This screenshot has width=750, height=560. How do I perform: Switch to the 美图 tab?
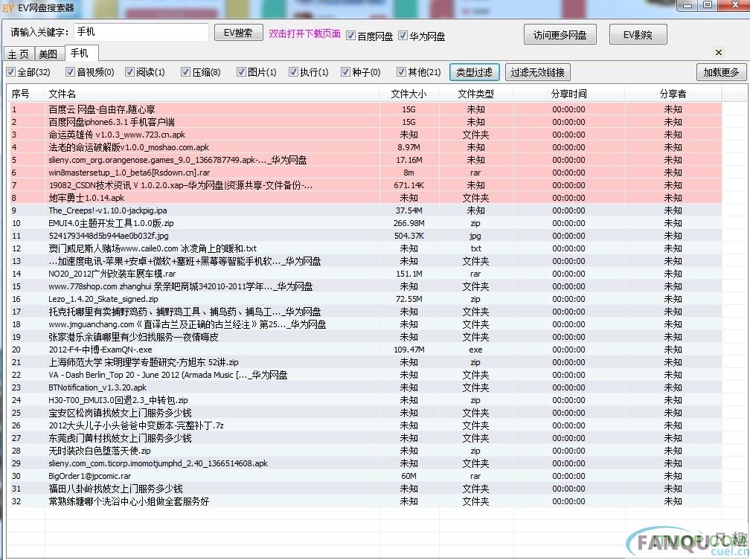pyautogui.click(x=48, y=54)
